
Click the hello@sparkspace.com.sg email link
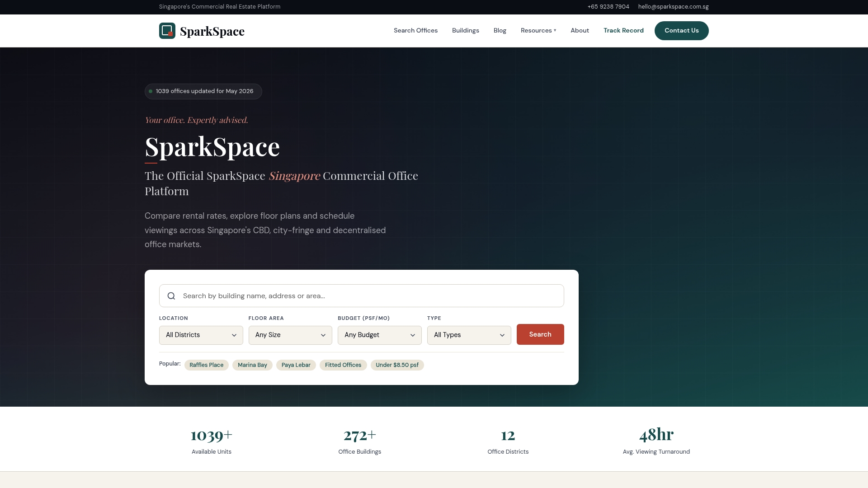tap(674, 7)
